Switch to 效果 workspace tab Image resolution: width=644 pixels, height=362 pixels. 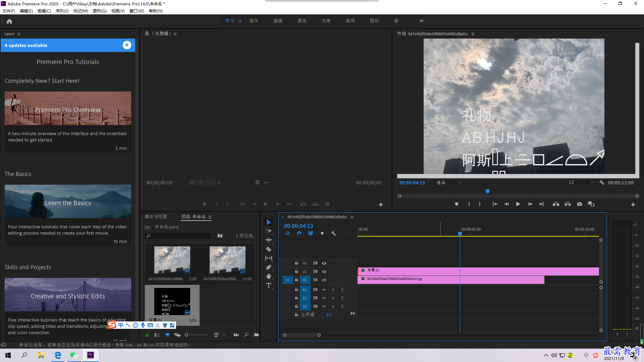click(x=326, y=21)
